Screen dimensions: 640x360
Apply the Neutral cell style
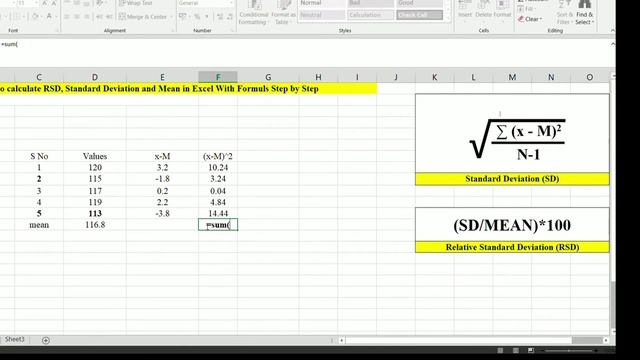322,15
